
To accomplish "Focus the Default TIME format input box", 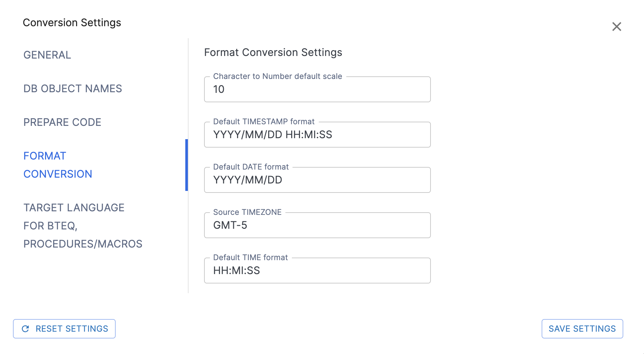I will click(x=317, y=271).
